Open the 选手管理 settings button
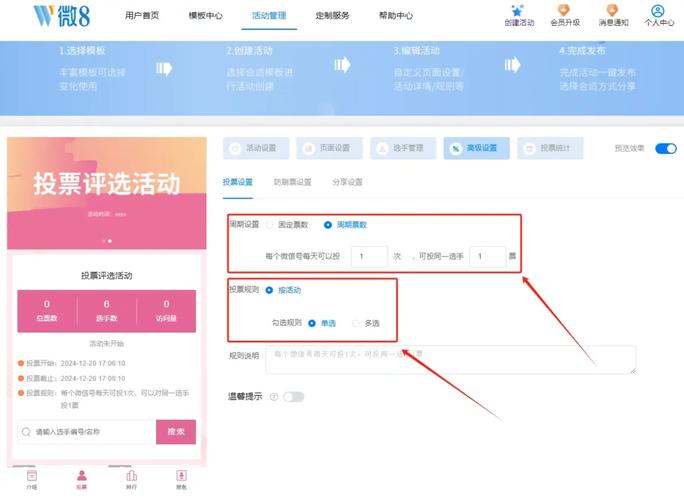 click(x=401, y=148)
